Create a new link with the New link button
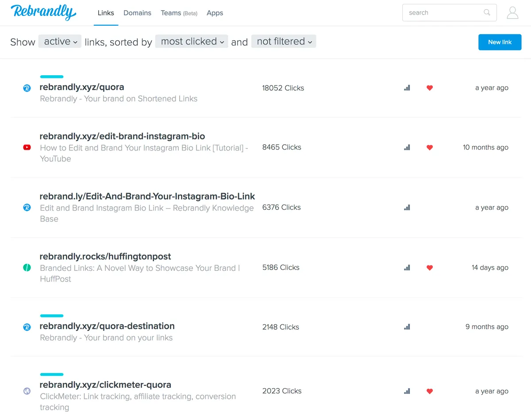This screenshot has height=420, width=531. [500, 42]
